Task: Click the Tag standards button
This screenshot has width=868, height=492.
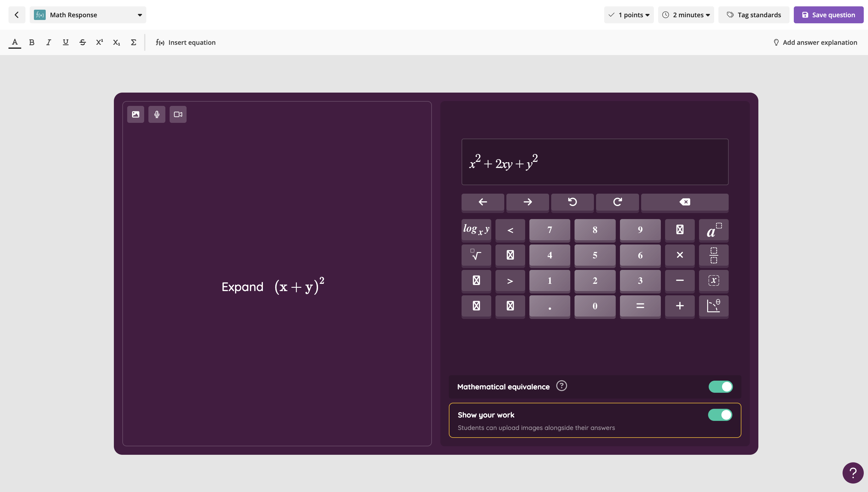Action: click(754, 15)
